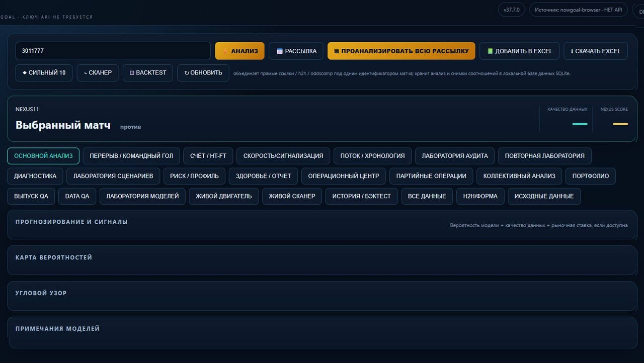Click the ПРИМЕЧАНИЯ МОДЕЛЕЙ heading

click(x=58, y=329)
